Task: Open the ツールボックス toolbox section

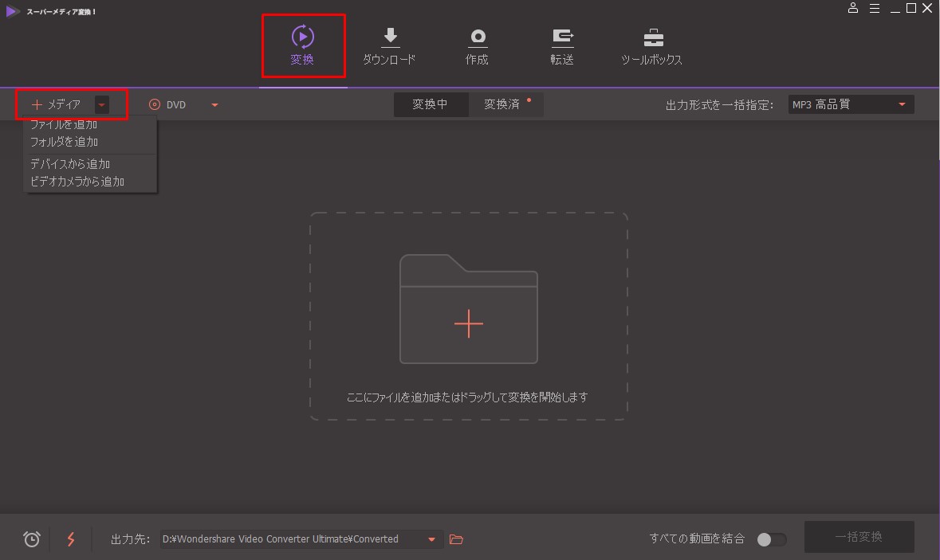Action: pyautogui.click(x=651, y=46)
